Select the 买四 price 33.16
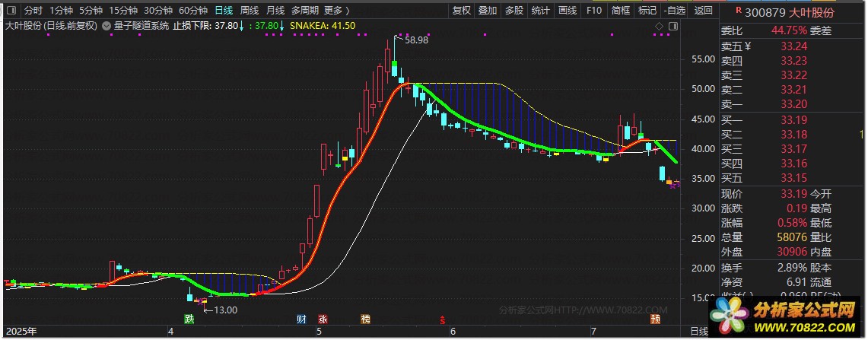 click(793, 164)
